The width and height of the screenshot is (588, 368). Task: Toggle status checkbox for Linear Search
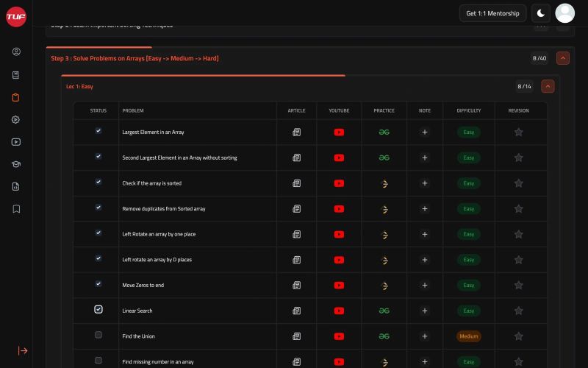click(x=98, y=310)
